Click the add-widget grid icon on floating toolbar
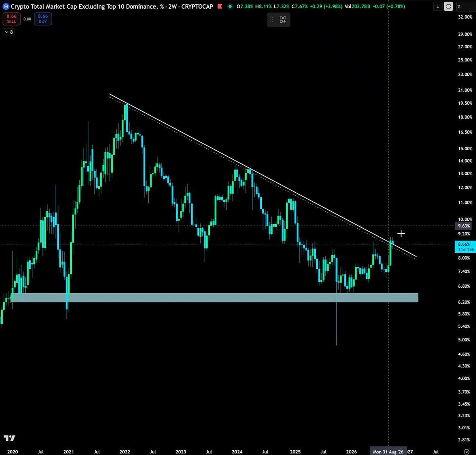Image resolution: width=476 pixels, height=455 pixels. (283, 20)
